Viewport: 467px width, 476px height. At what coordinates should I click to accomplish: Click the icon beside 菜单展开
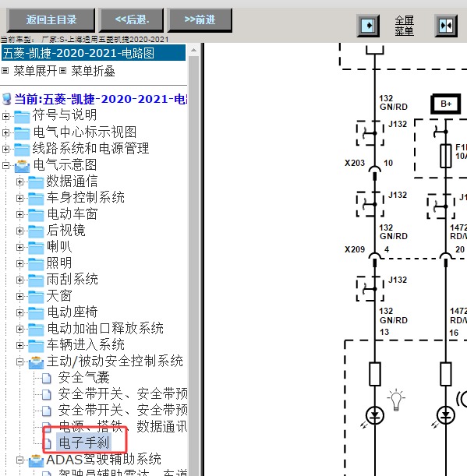[5, 71]
